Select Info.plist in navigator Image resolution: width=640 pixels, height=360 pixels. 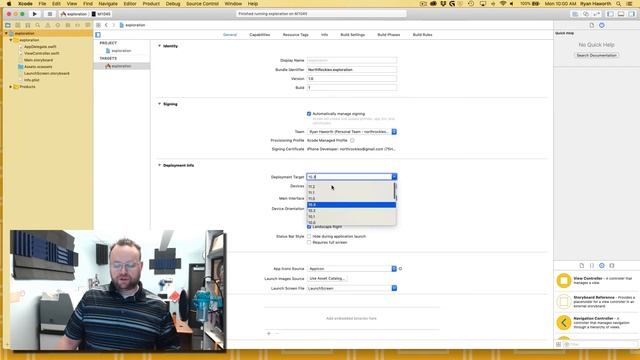(x=32, y=80)
